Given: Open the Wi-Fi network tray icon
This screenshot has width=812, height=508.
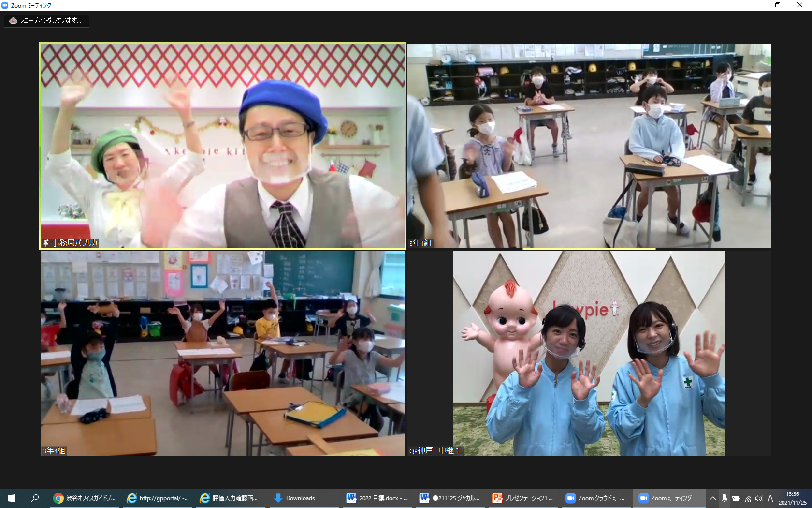Looking at the screenshot, I should [748, 498].
